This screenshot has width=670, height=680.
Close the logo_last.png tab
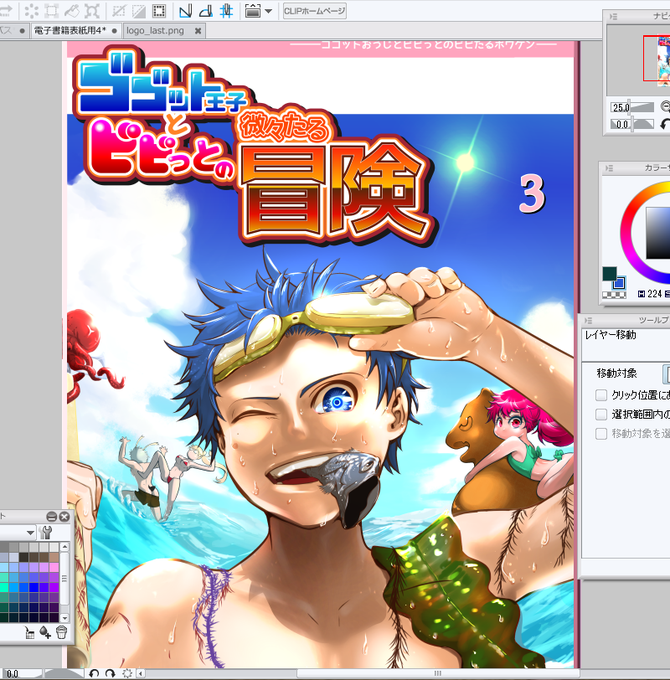point(198,31)
